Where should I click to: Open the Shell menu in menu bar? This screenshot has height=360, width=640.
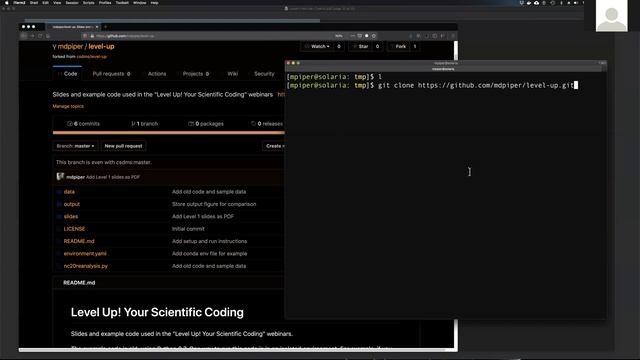click(x=34, y=2)
